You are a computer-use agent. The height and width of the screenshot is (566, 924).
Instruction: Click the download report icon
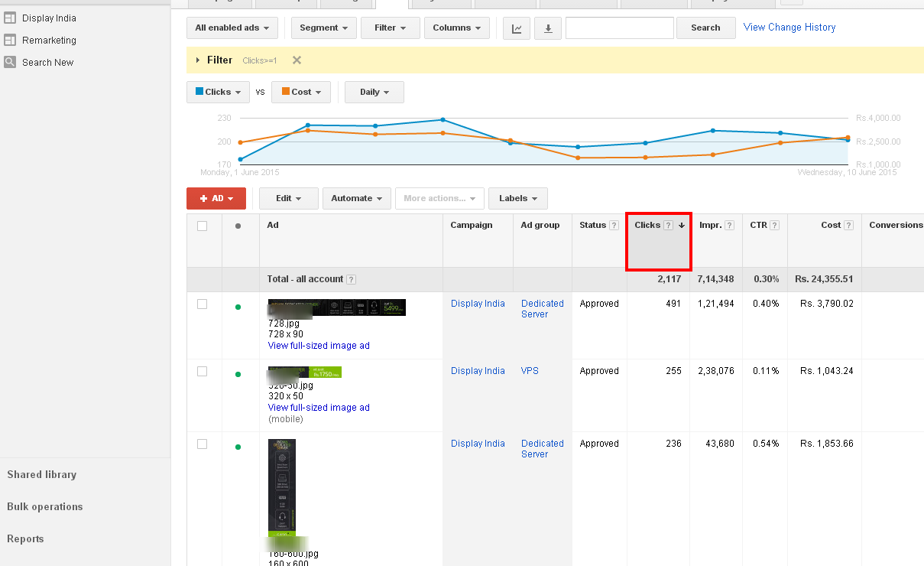pyautogui.click(x=548, y=28)
